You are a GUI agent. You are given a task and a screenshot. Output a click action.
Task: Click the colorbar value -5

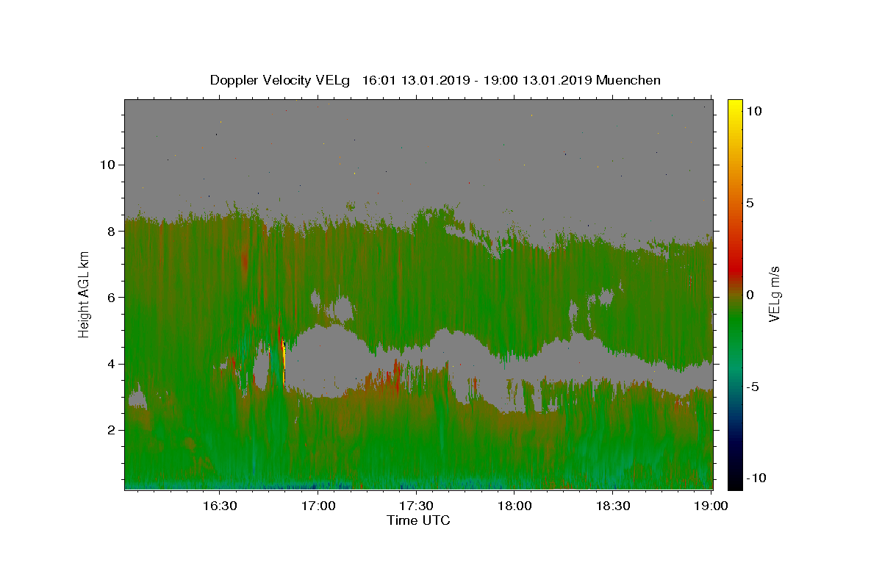(x=754, y=387)
